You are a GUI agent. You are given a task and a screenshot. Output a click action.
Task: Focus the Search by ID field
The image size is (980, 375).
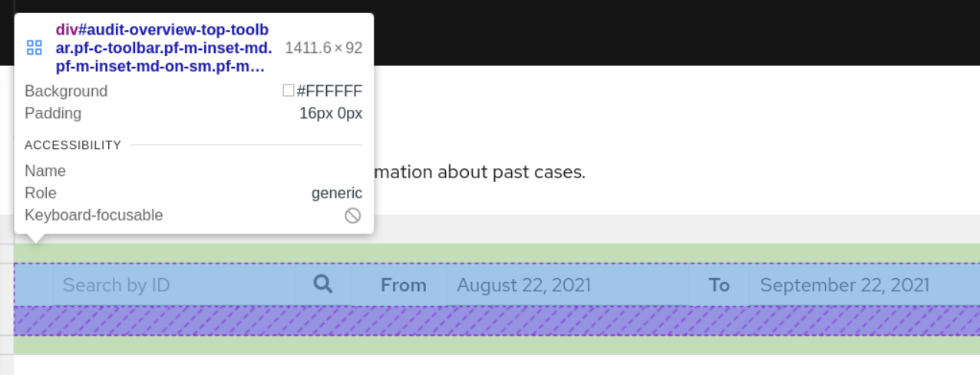173,285
